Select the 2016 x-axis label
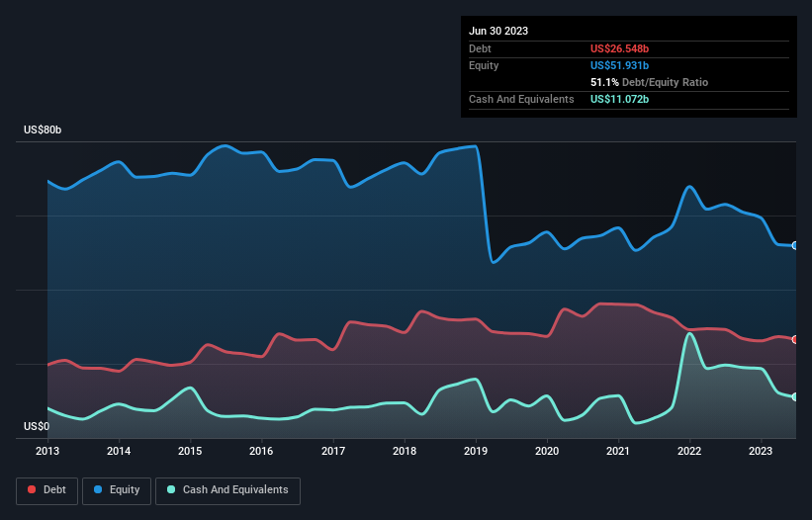Image resolution: width=812 pixels, height=520 pixels. [x=261, y=451]
